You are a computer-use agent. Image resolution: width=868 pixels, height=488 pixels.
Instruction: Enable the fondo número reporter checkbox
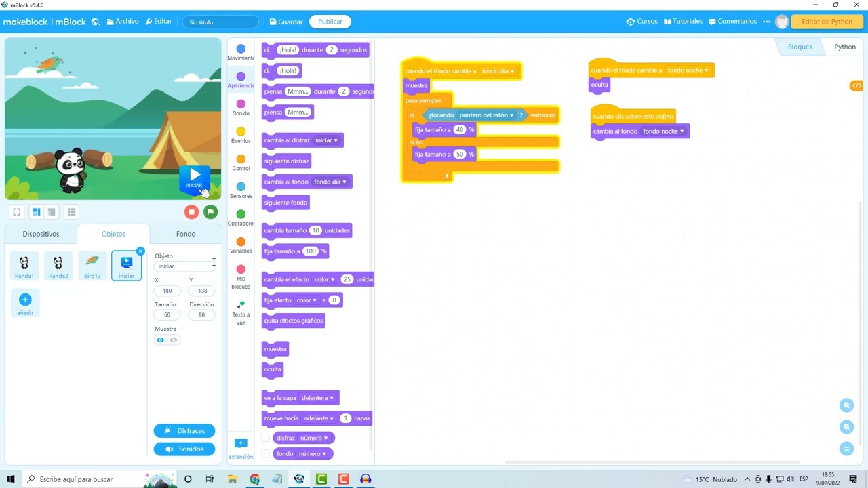[265, 454]
